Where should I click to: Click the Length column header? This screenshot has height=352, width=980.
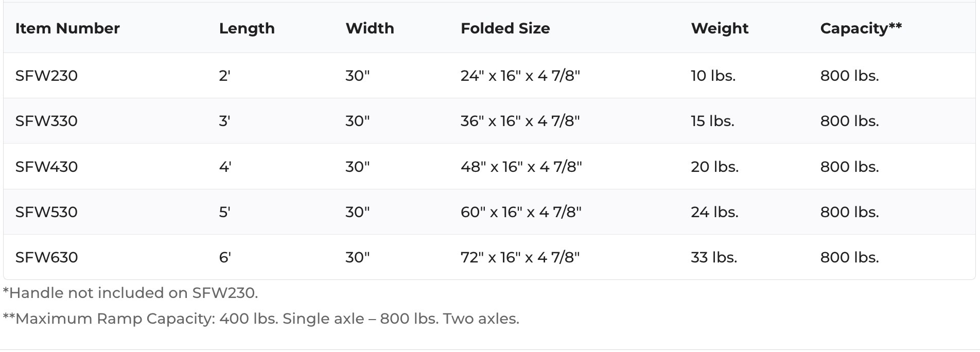click(x=247, y=28)
